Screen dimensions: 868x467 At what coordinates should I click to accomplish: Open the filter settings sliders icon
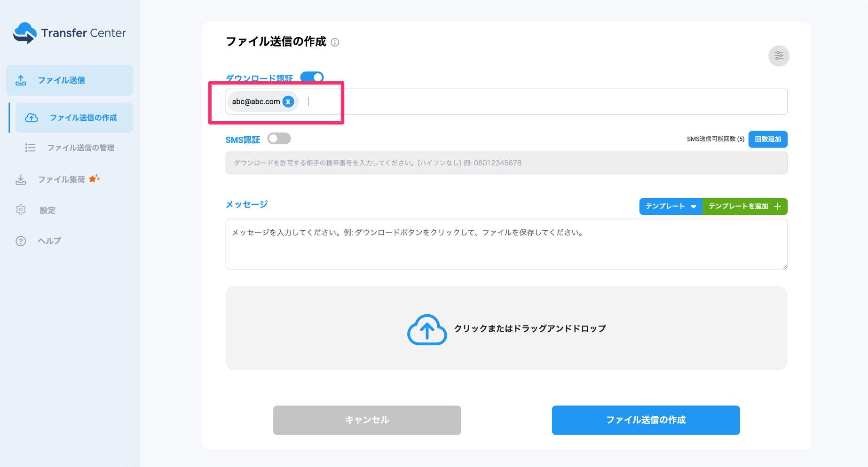tap(779, 56)
